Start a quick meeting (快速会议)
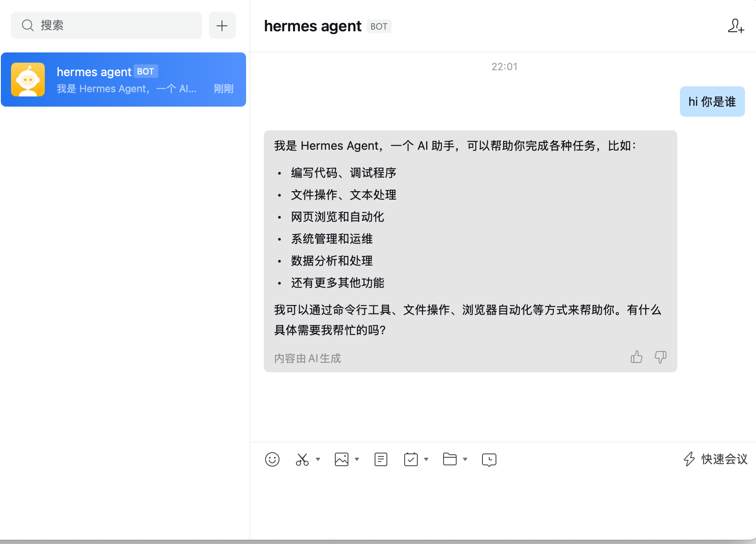The height and width of the screenshot is (544, 756). pos(715,459)
